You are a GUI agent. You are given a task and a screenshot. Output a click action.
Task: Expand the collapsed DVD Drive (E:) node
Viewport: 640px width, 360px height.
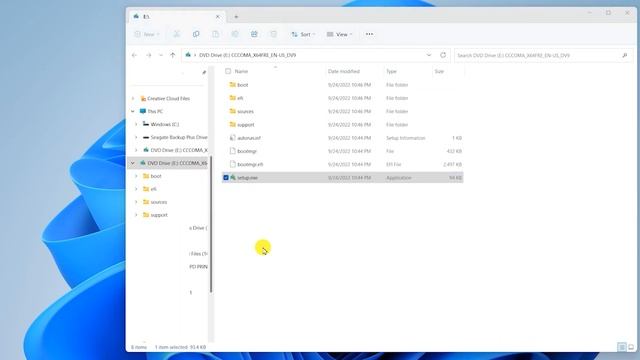coord(136,150)
